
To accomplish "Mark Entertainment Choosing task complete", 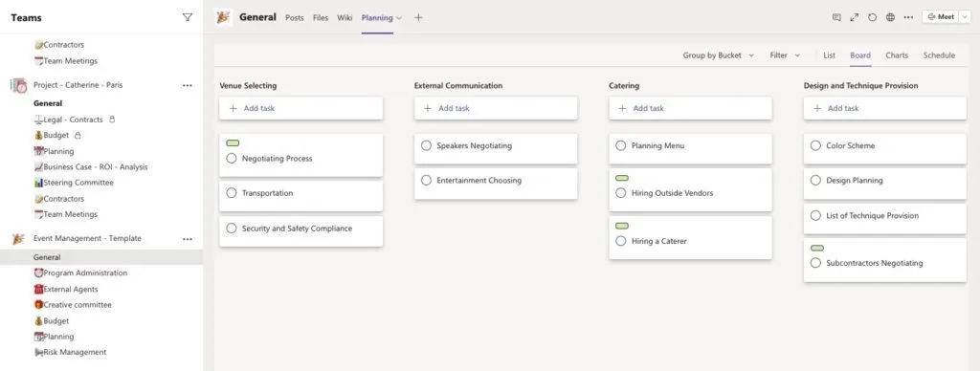I will pos(426,180).
